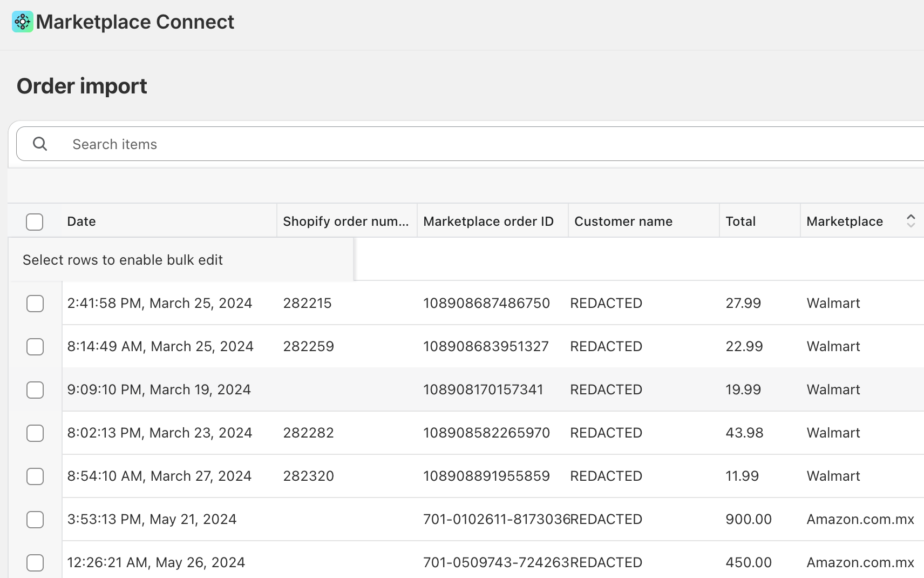Select the March 19, 2024 order row checkbox

click(x=35, y=390)
